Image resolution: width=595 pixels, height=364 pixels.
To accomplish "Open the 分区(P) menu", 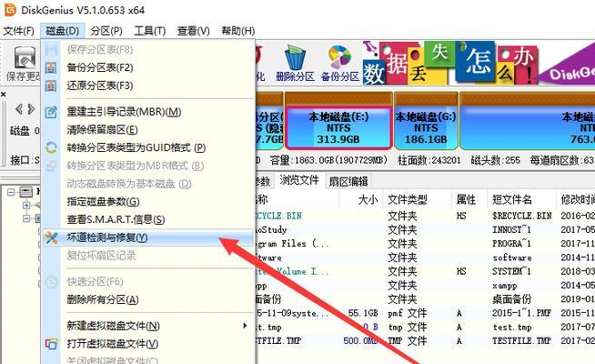I will coord(106,31).
